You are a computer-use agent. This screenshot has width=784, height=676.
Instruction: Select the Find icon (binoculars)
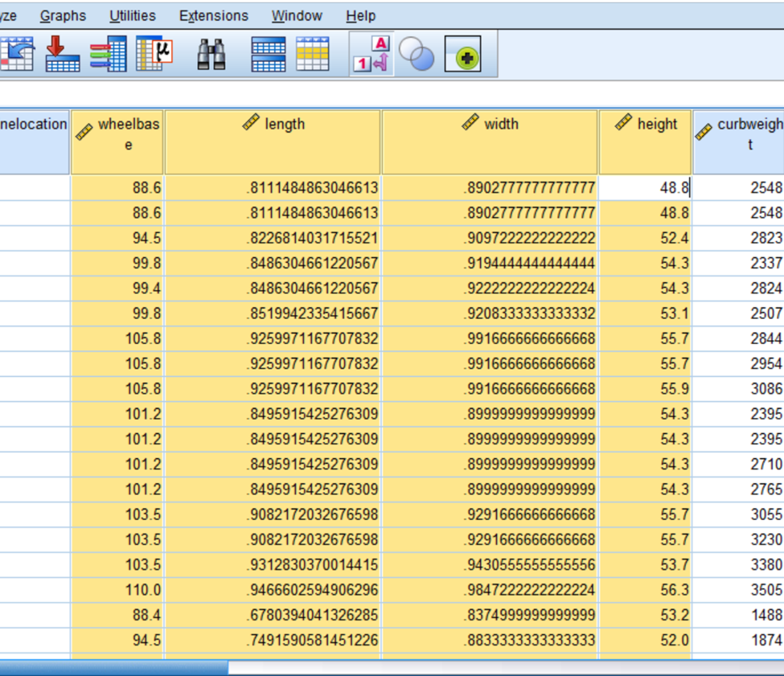pos(211,52)
